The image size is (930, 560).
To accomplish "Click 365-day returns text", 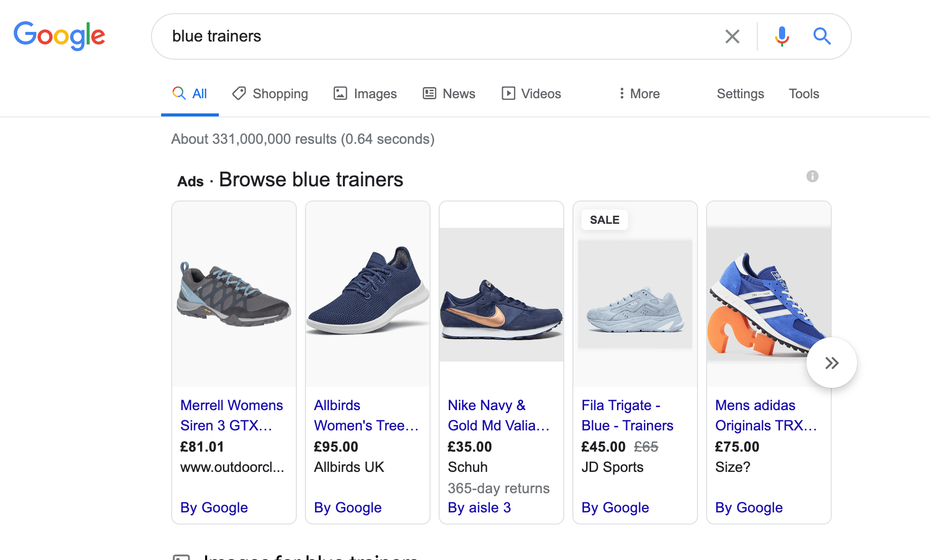I will pos(498,488).
